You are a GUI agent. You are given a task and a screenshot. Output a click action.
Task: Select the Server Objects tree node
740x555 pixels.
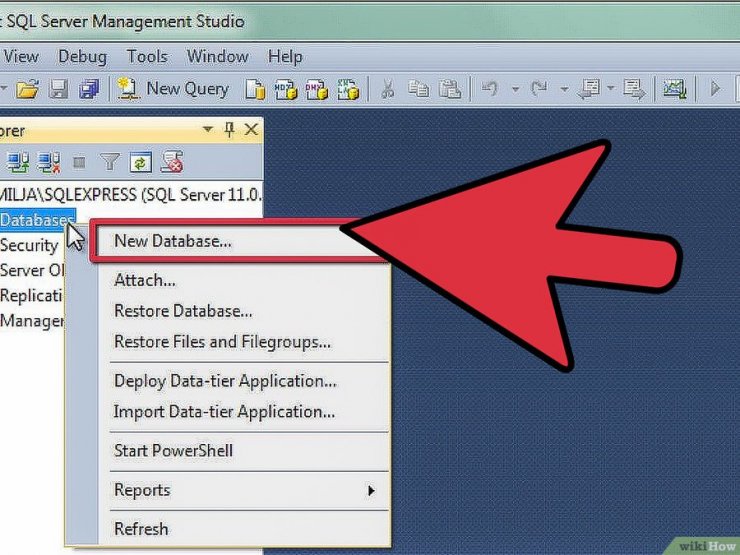32,270
